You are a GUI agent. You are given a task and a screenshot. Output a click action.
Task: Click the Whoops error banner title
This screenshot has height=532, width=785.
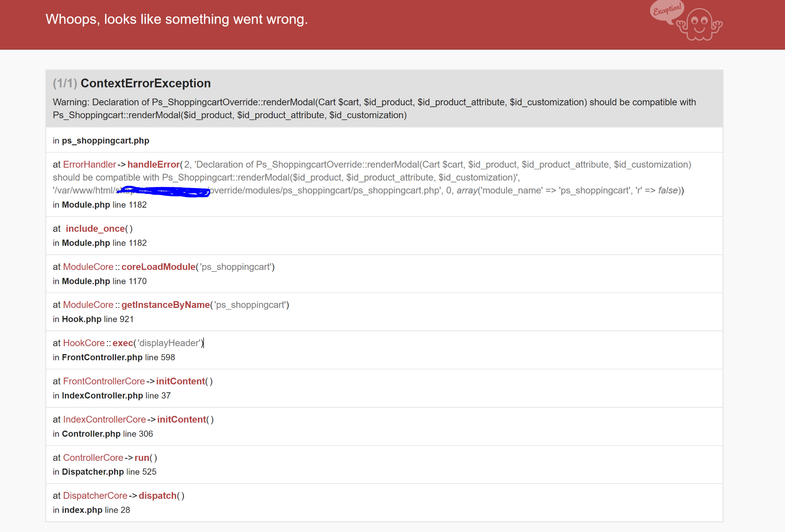pyautogui.click(x=176, y=19)
